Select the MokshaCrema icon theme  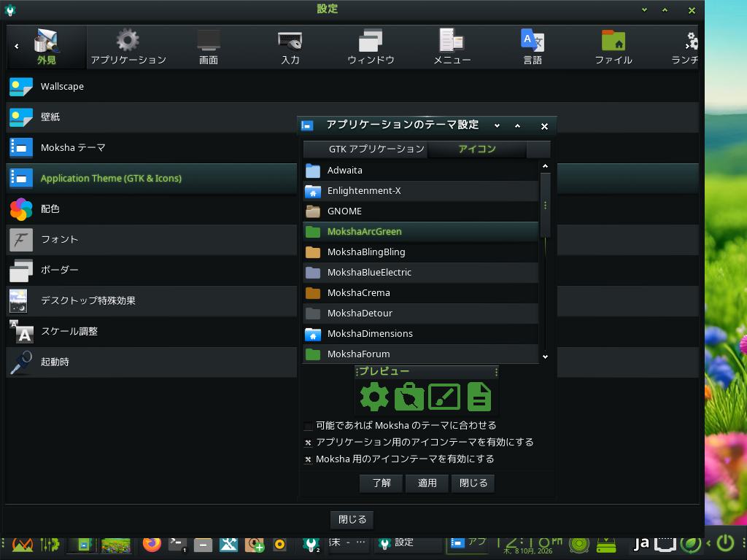[x=421, y=293]
